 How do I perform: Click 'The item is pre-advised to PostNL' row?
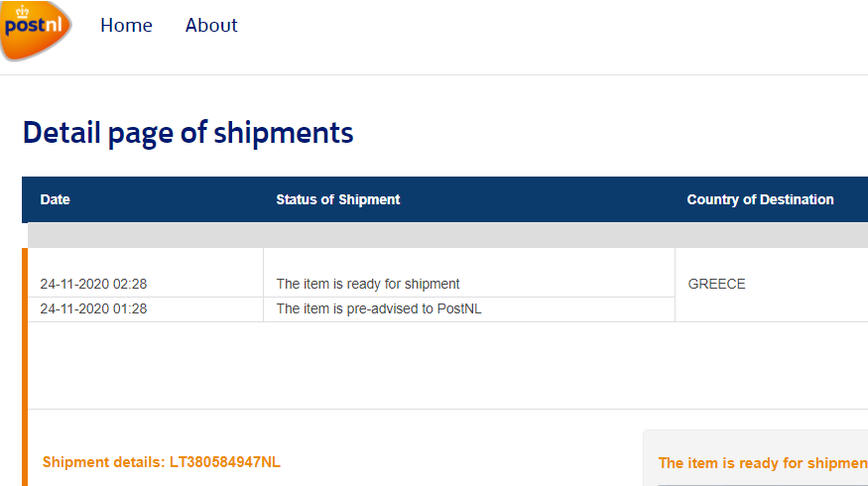(x=379, y=308)
